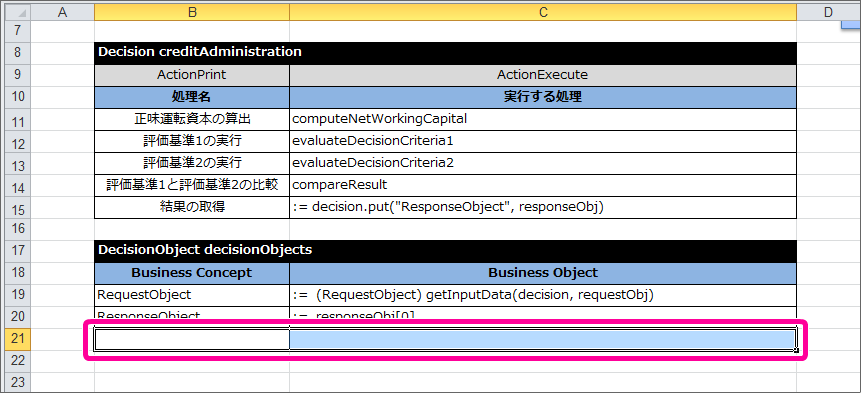Click the ActionExecute header cell
This screenshot has width=861, height=393.
[543, 75]
